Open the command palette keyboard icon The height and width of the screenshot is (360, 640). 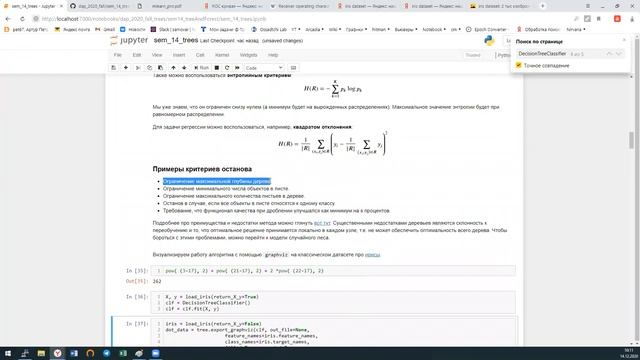pyautogui.click(x=293, y=68)
